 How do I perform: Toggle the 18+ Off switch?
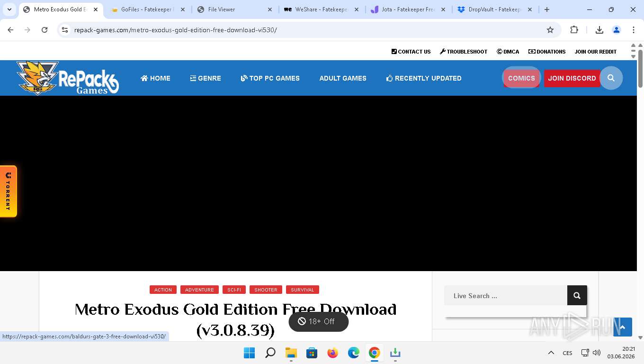point(318,321)
